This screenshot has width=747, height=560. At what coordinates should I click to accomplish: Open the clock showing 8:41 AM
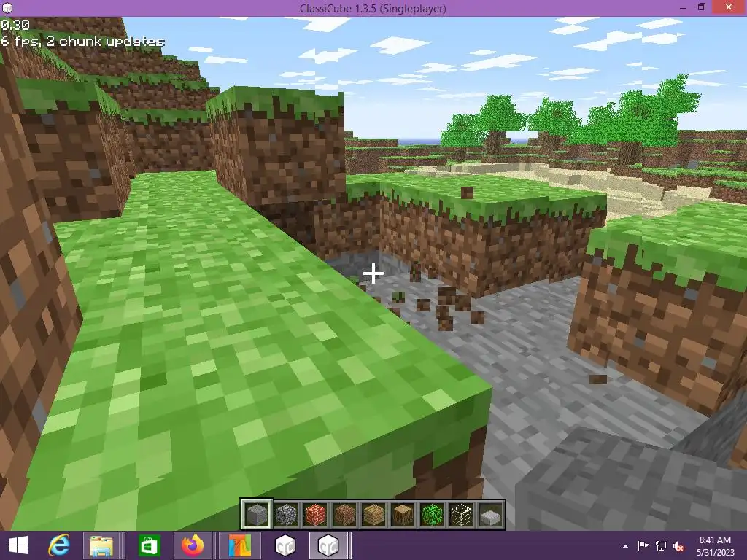coord(715,546)
